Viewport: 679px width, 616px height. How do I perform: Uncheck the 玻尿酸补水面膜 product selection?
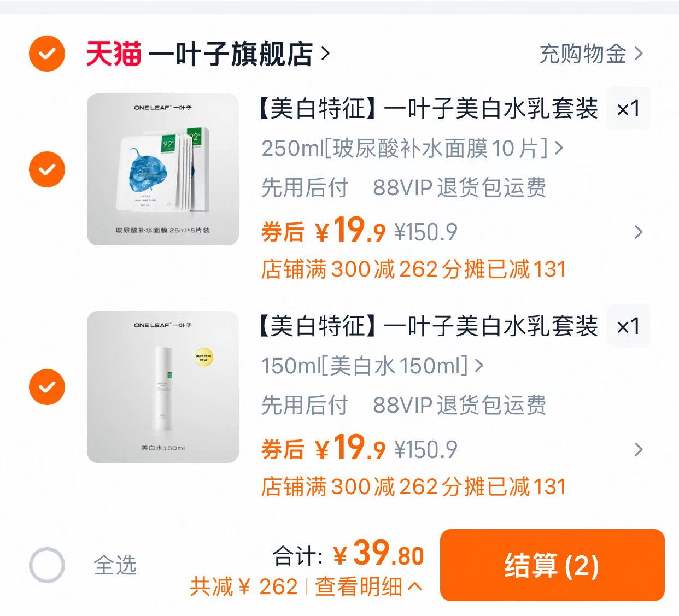click(47, 169)
